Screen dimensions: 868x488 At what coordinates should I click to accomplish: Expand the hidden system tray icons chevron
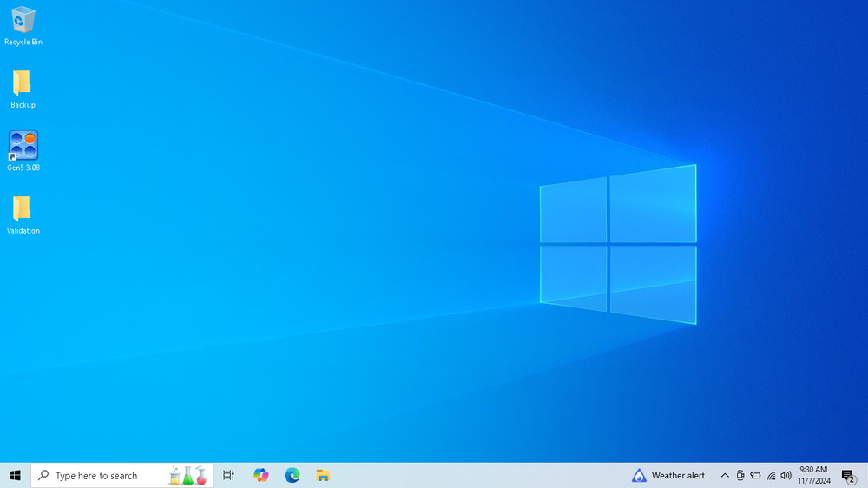click(x=725, y=475)
